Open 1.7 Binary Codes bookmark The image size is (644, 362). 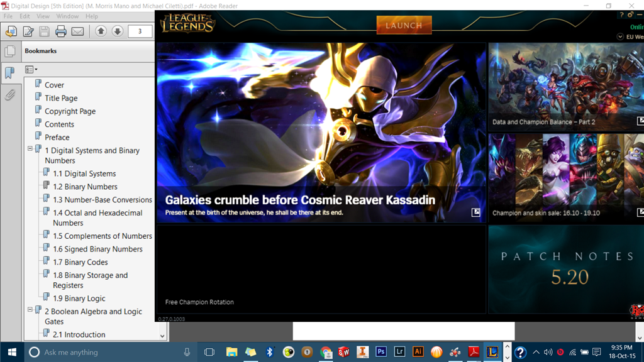point(80,262)
